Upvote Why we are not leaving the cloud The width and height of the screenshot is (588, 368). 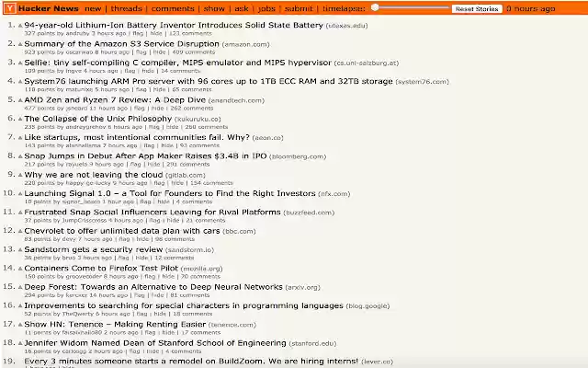click(20, 176)
